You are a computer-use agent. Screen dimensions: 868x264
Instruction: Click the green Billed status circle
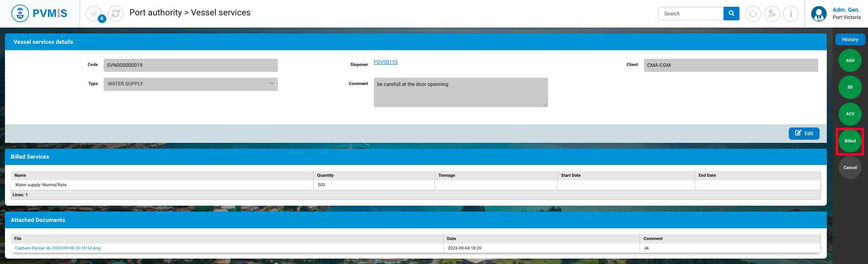(850, 141)
